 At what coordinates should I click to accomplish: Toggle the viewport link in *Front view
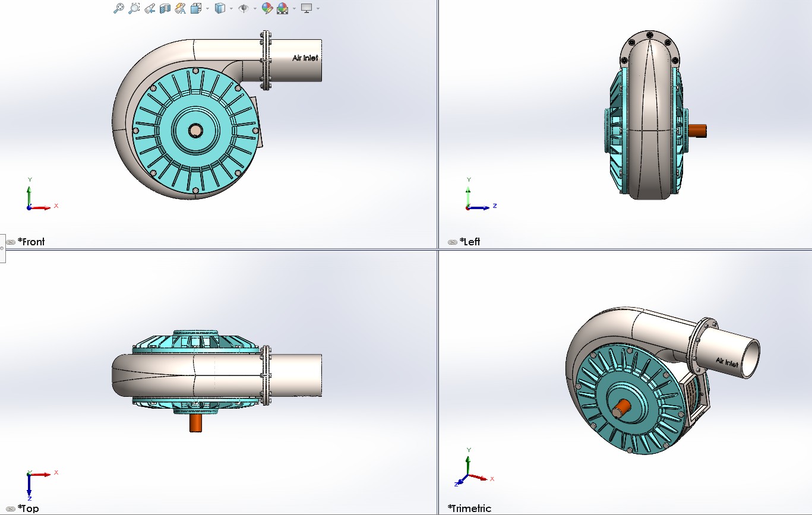coord(10,241)
